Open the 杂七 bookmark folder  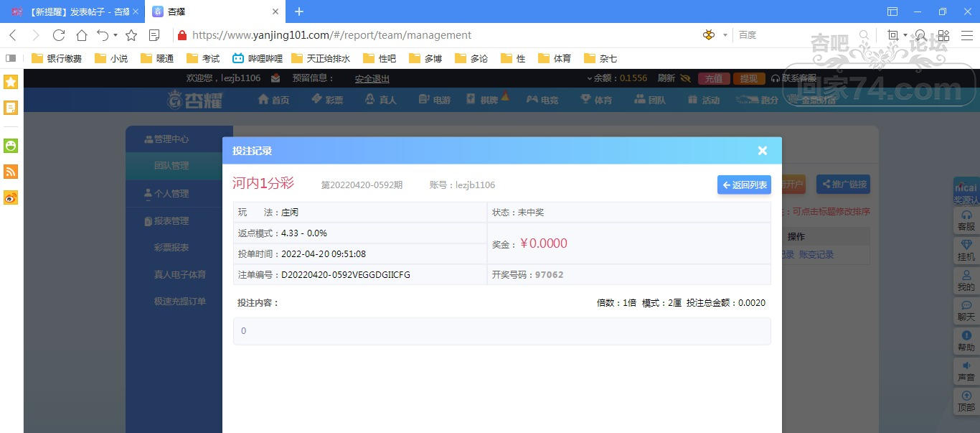pyautogui.click(x=600, y=58)
